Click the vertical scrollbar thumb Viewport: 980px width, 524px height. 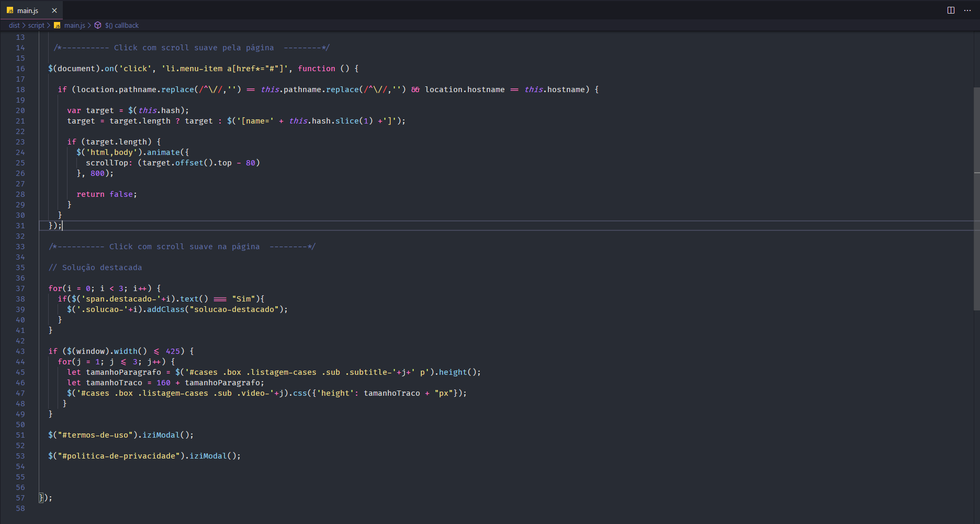(x=976, y=199)
